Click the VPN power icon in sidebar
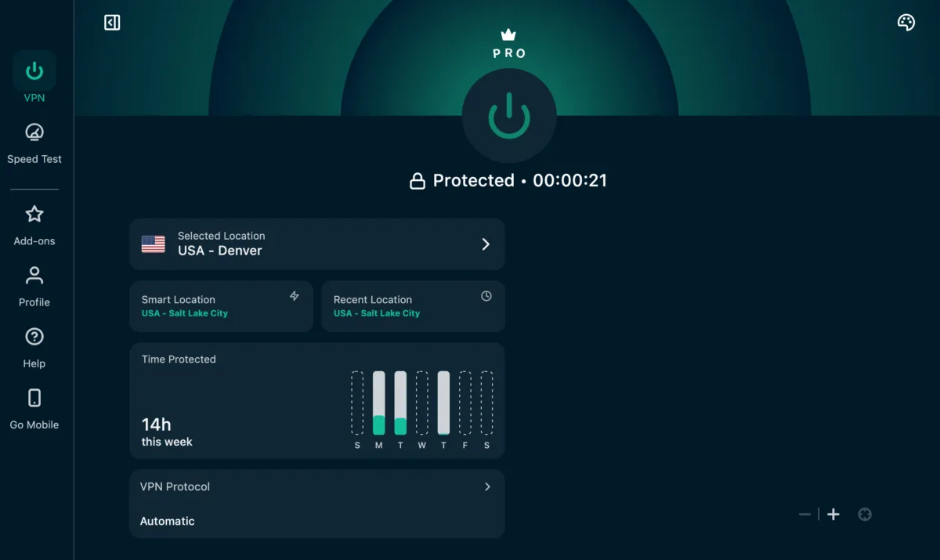Image resolution: width=940 pixels, height=560 pixels. 34,71
